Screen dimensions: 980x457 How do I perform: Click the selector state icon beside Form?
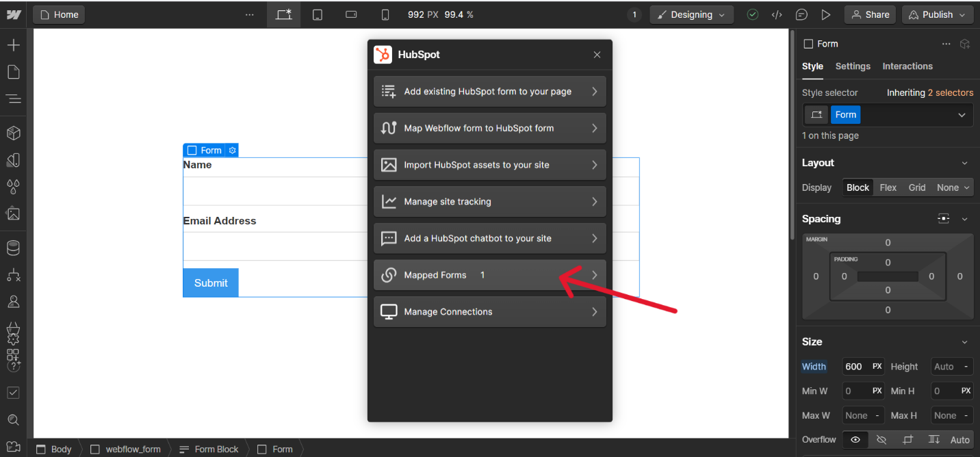click(816, 115)
